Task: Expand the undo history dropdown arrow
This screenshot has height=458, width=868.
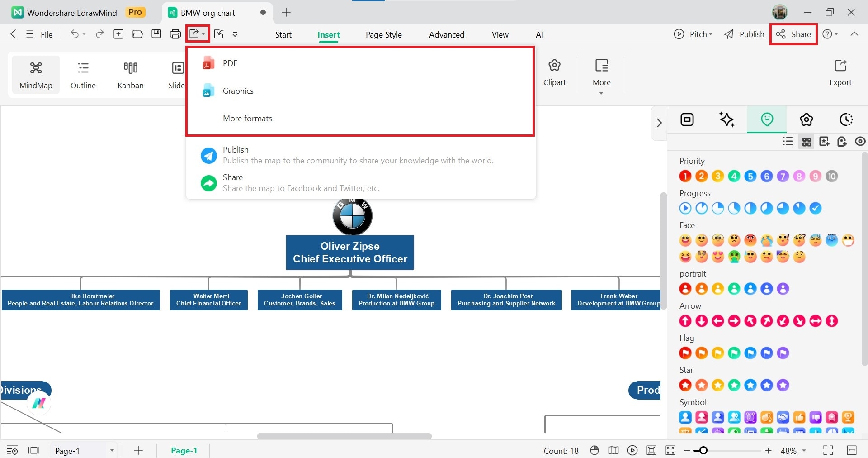Action: pos(84,34)
